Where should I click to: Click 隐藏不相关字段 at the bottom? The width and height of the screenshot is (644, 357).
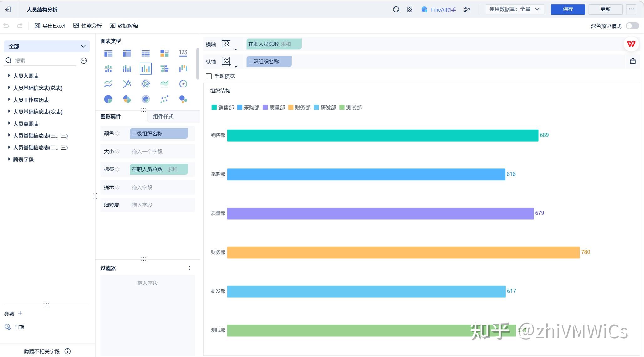coord(42,352)
